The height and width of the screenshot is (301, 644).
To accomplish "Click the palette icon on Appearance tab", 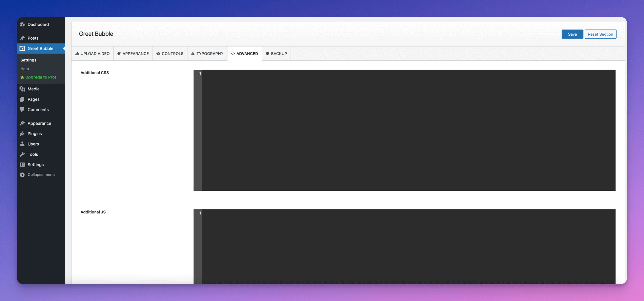I will pos(119,54).
